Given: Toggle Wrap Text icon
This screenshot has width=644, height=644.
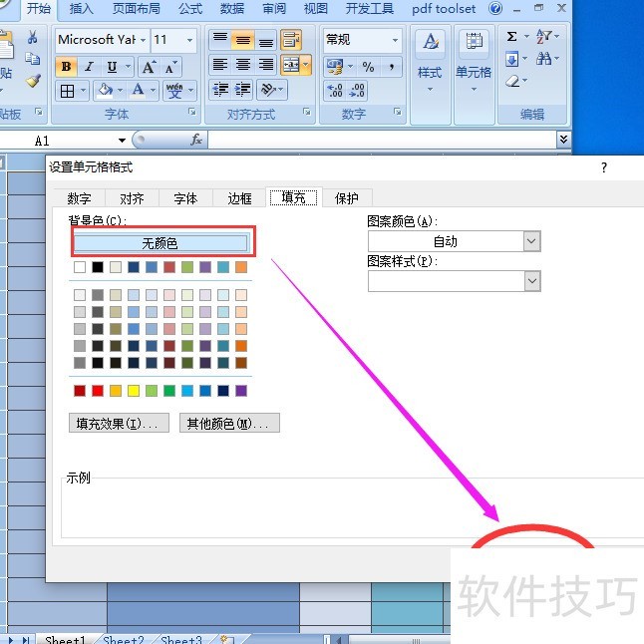Looking at the screenshot, I should tap(291, 40).
